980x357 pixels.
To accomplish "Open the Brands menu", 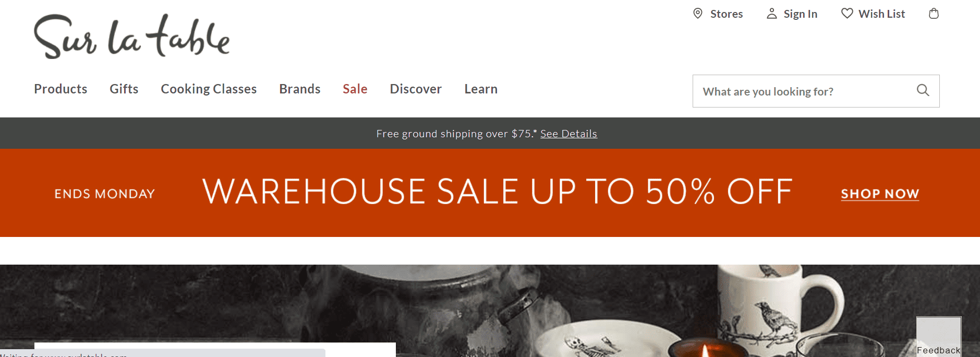I will click(299, 89).
